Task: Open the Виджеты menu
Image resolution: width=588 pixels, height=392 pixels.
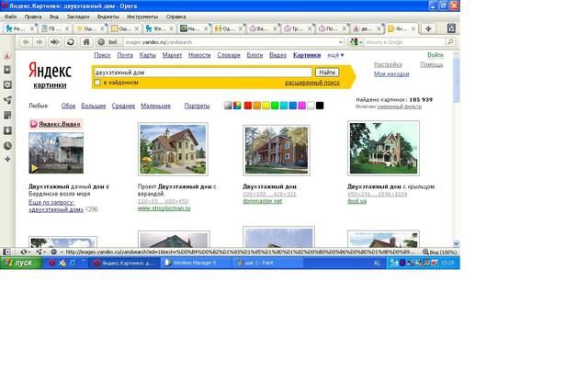Action: (x=108, y=17)
